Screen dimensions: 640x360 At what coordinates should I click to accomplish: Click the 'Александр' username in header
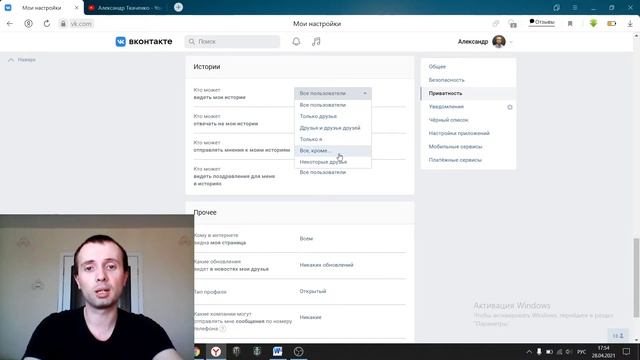click(x=473, y=42)
